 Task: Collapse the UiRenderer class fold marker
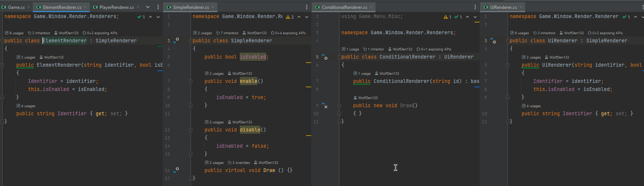coord(508,41)
